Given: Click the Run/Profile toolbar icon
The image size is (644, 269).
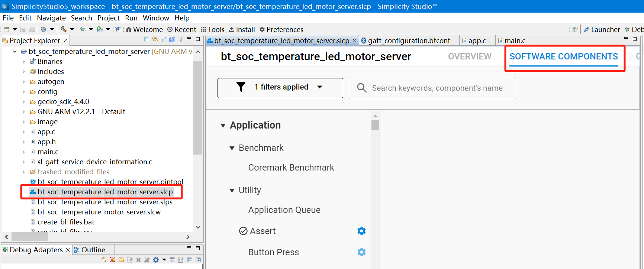Looking at the screenshot, I should [99, 29].
